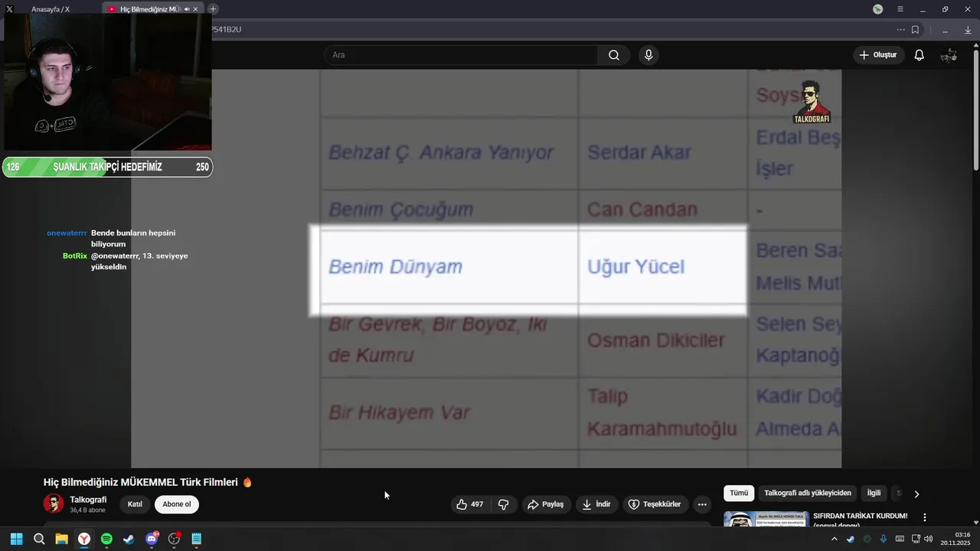Image resolution: width=980 pixels, height=551 pixels.
Task: Bookmark this page from the address bar
Action: click(915, 30)
